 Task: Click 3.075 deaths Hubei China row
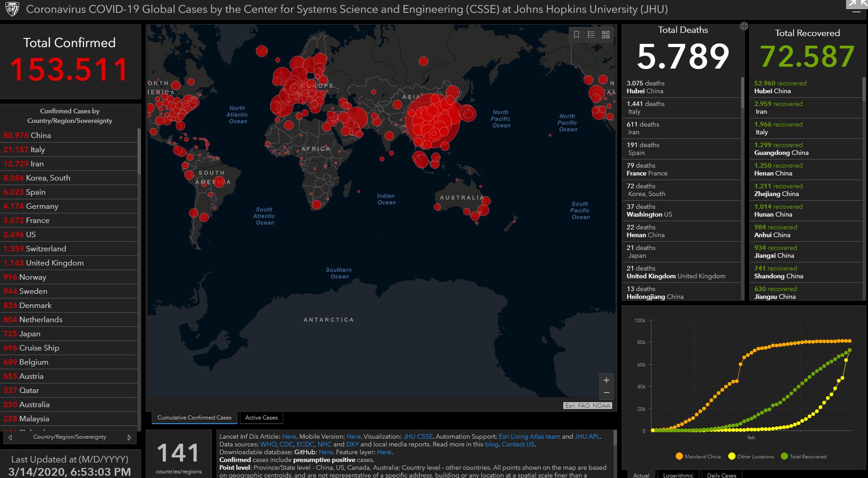tap(681, 87)
